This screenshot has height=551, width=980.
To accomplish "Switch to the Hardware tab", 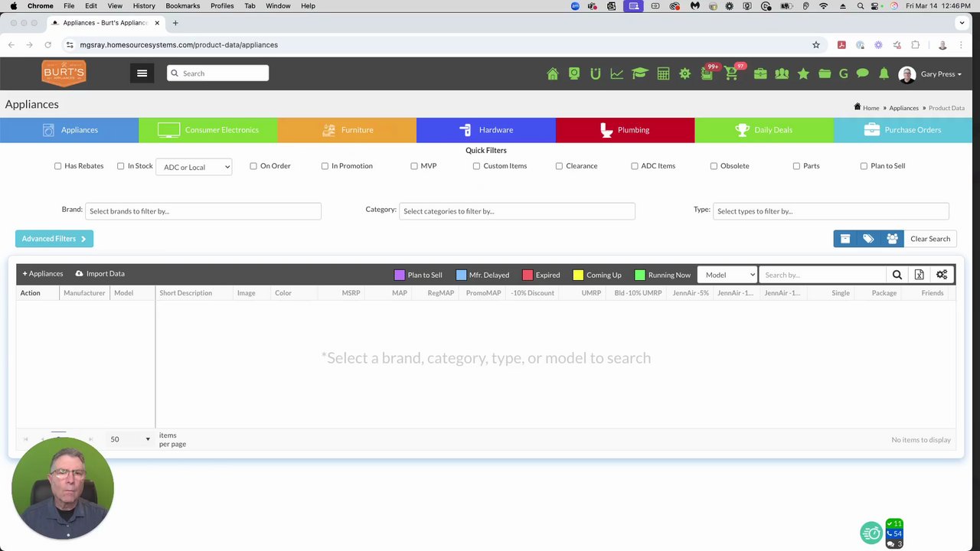I will (x=486, y=130).
